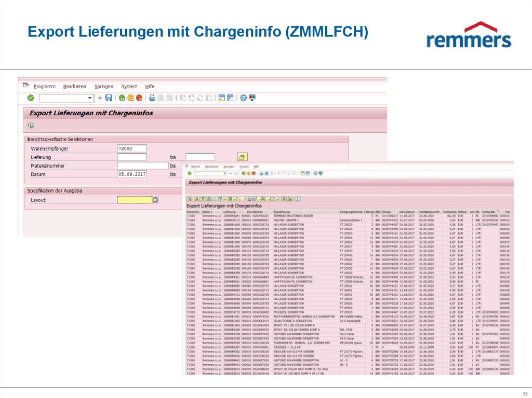Open value help for the Layout field
The height and width of the screenshot is (398, 532).
click(155, 199)
